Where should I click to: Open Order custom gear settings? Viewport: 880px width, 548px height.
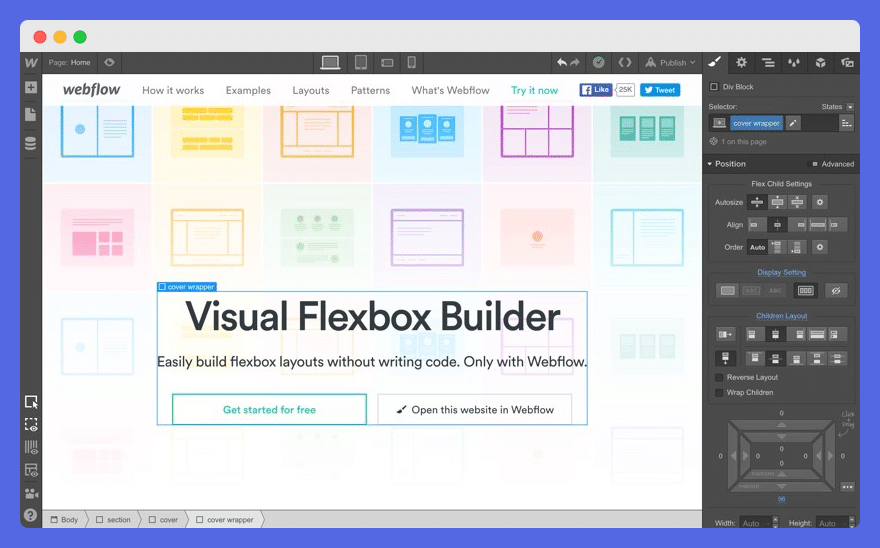tap(820, 247)
